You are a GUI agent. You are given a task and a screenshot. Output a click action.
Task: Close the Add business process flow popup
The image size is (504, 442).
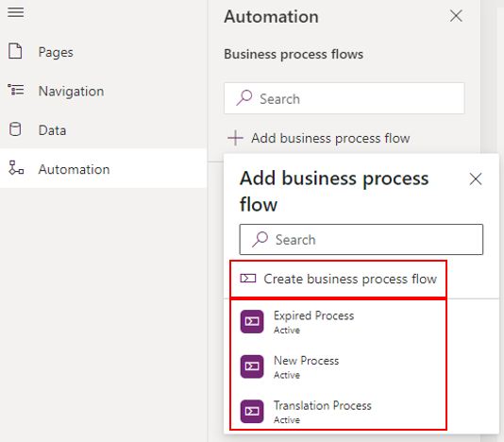(476, 178)
